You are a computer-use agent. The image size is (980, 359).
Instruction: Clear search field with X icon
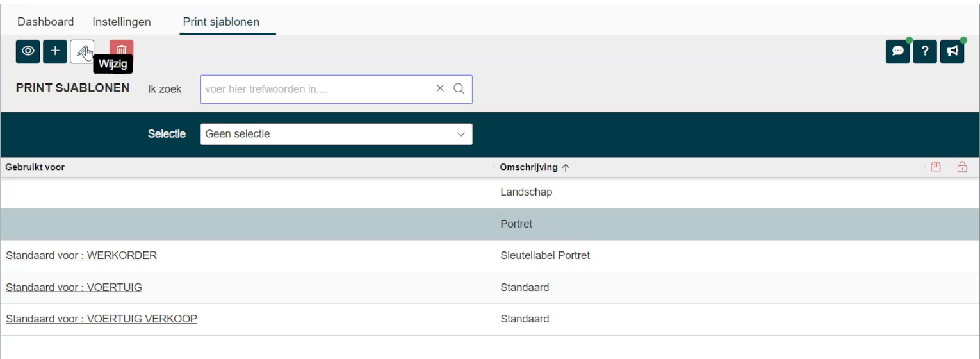[x=440, y=89]
